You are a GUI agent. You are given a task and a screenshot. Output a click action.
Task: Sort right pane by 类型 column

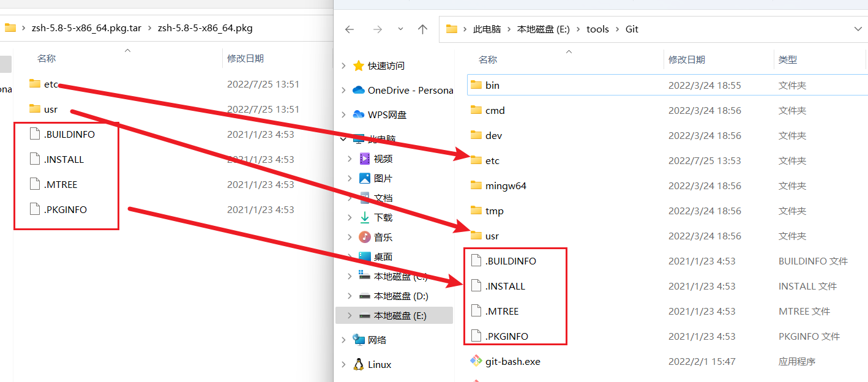(787, 59)
